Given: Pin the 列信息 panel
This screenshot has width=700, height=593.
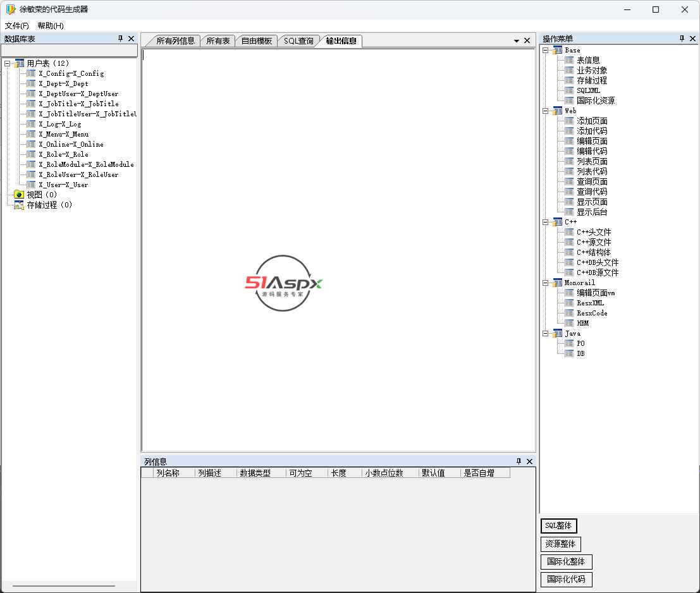Looking at the screenshot, I should (519, 462).
